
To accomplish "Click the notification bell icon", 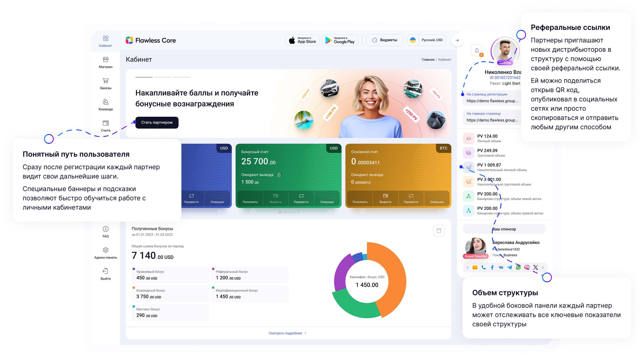I will [477, 50].
